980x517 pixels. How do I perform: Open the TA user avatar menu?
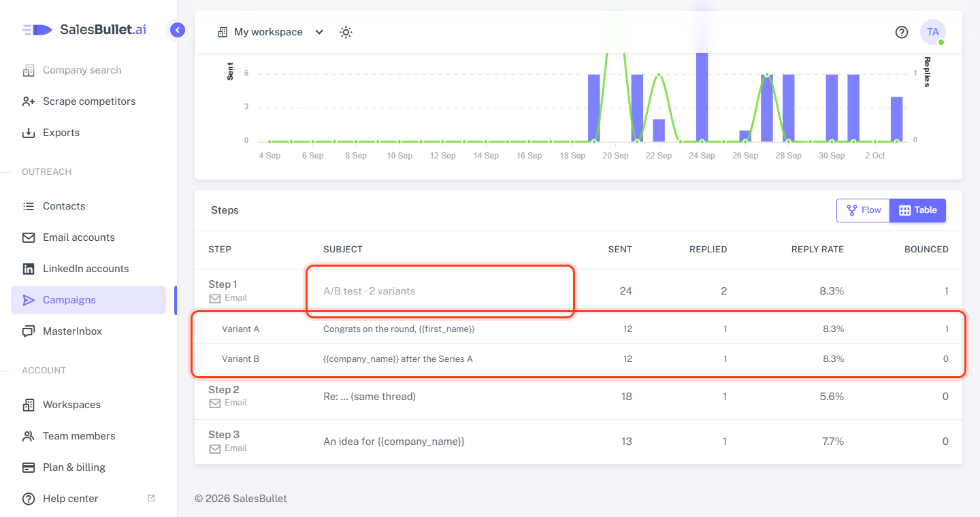click(x=933, y=32)
